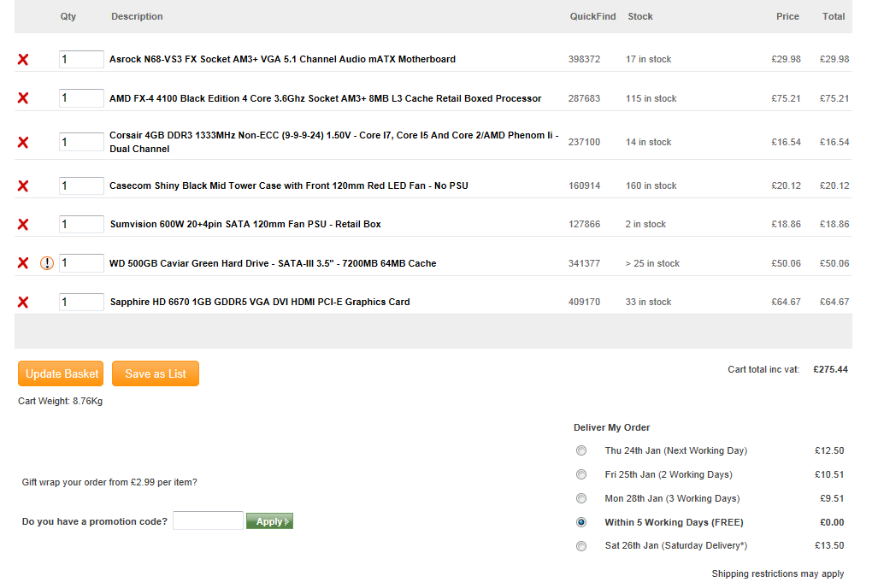Click the warning icon beside WD hard drive
Image resolution: width=878 pixels, height=588 pixels.
pos(47,263)
